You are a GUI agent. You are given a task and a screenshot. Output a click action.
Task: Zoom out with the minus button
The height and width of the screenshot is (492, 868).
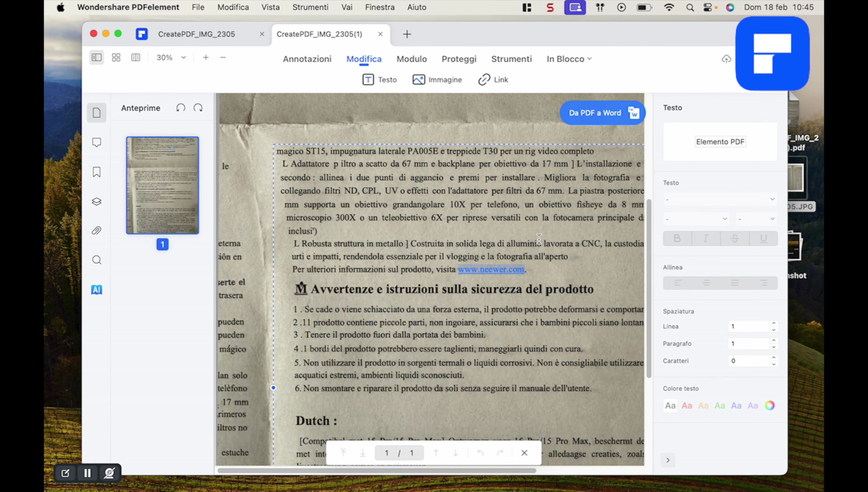[x=223, y=57]
